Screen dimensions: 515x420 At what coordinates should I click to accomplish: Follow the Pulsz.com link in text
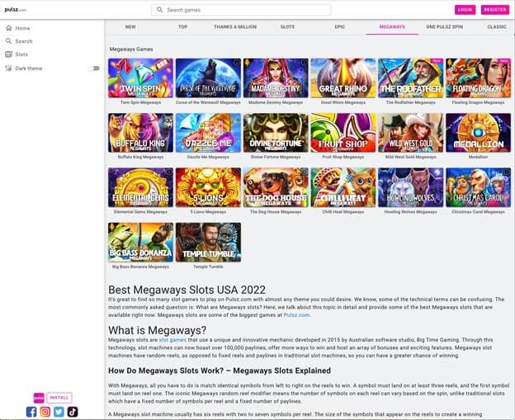click(x=296, y=315)
